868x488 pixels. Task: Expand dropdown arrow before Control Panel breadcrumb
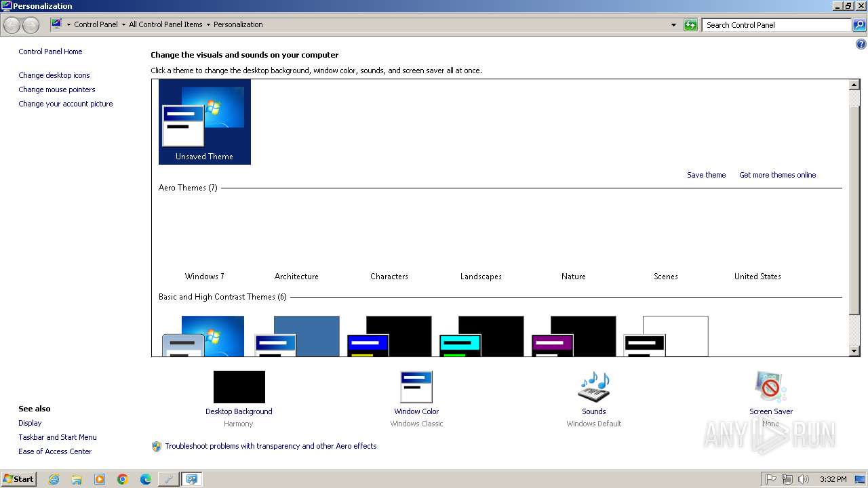pyautogui.click(x=68, y=25)
